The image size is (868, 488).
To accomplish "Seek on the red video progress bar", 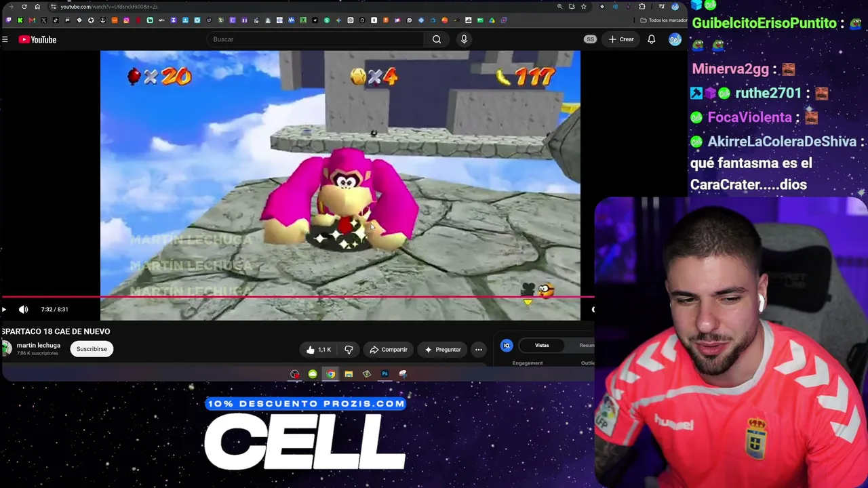I will [x=297, y=297].
